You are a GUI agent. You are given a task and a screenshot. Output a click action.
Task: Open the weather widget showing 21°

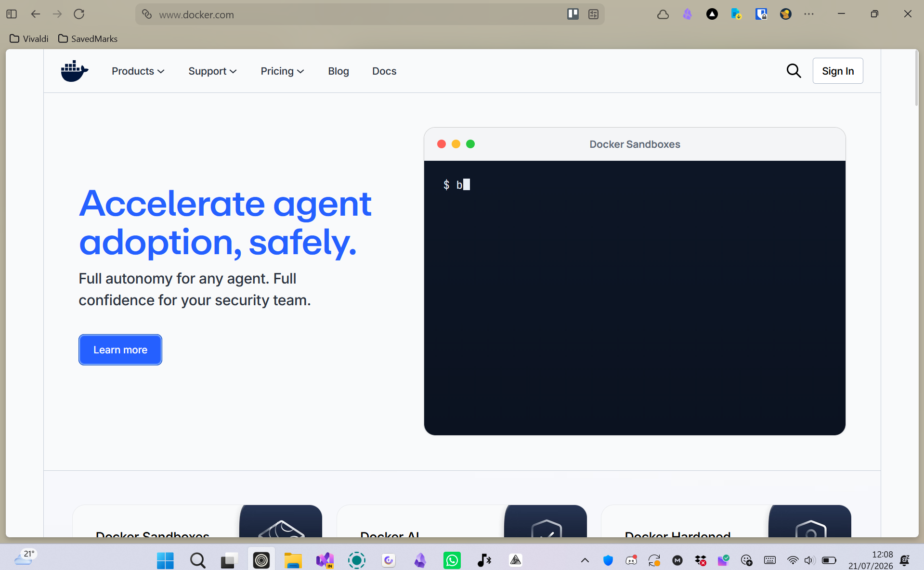click(x=25, y=557)
